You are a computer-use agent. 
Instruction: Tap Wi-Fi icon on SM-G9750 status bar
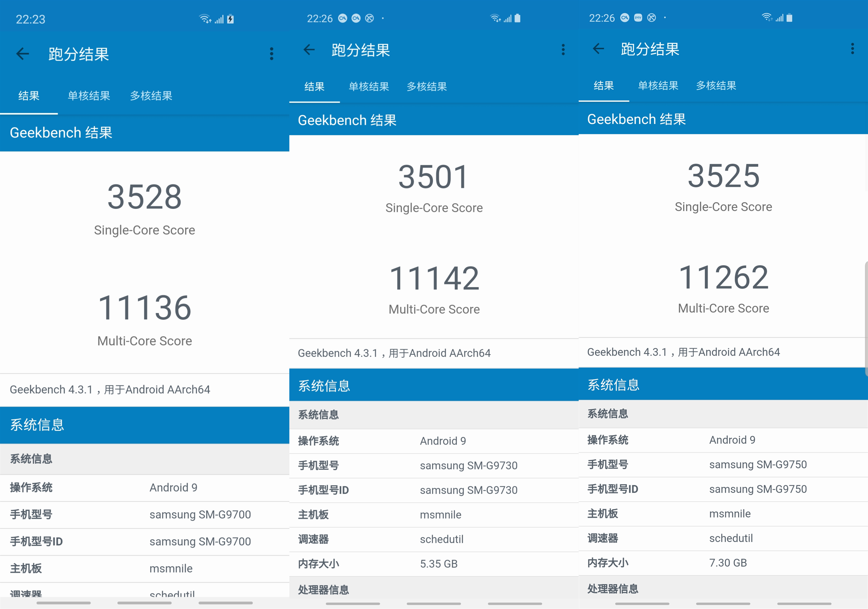click(x=767, y=17)
